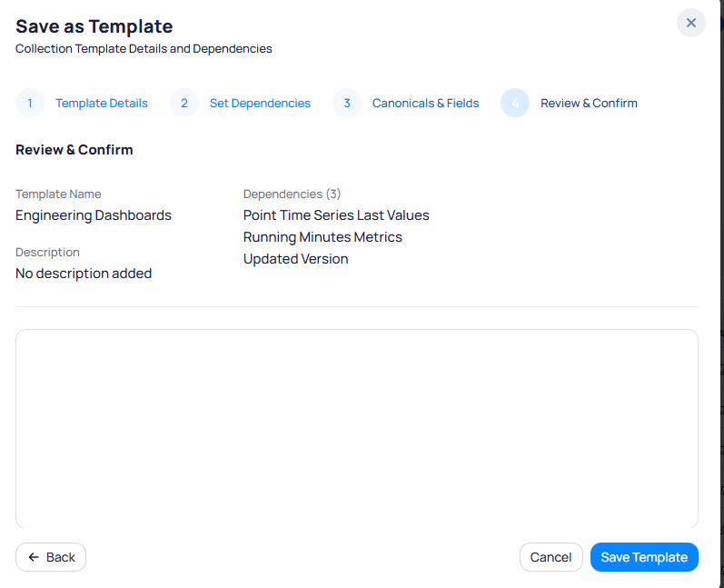Click the Dependencies (3) label

292,194
